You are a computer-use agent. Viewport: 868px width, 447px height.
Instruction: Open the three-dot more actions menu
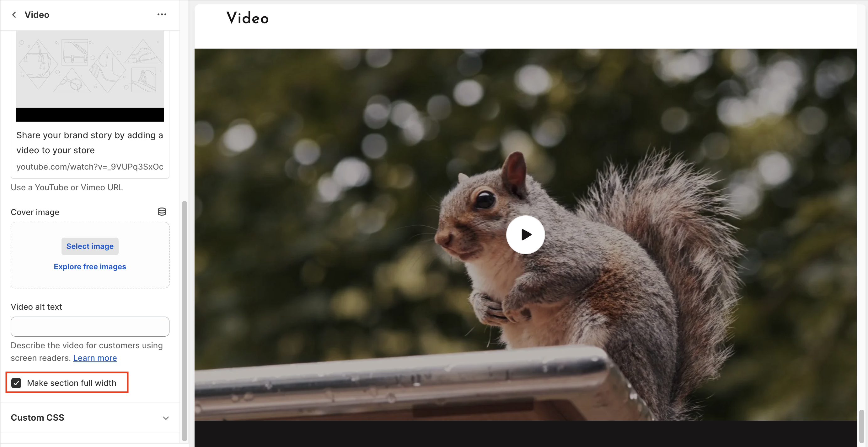162,14
